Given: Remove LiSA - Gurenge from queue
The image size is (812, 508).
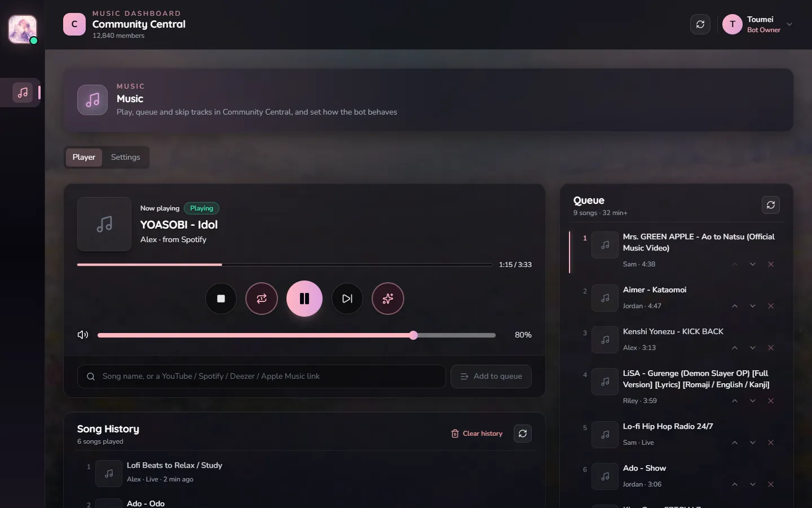Looking at the screenshot, I should tap(771, 401).
